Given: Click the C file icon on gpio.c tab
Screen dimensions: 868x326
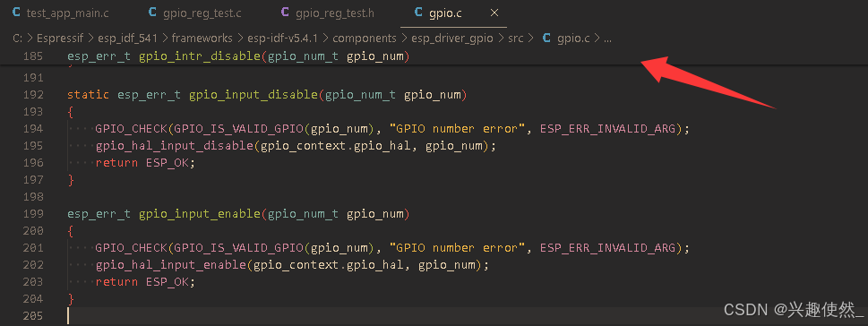Looking at the screenshot, I should (418, 13).
